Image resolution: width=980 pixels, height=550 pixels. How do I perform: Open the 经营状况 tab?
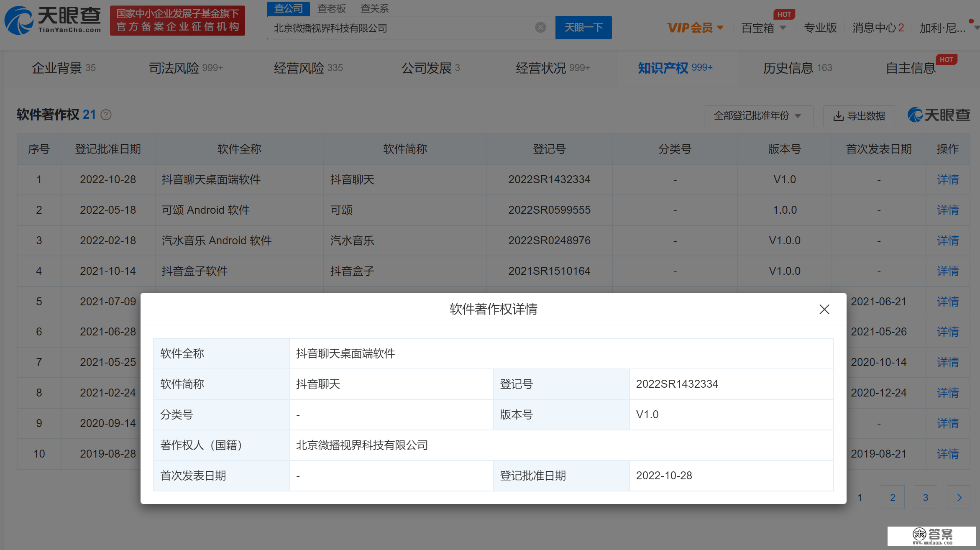click(x=553, y=68)
